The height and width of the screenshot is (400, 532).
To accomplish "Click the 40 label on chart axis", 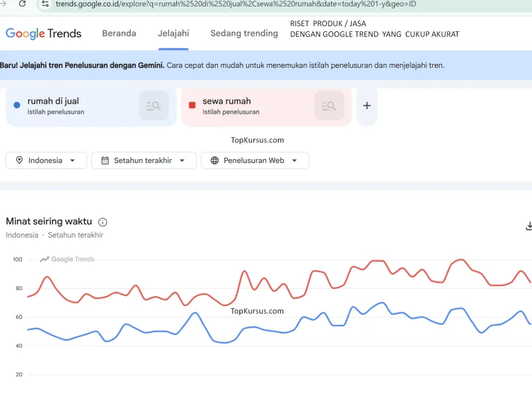I will [x=19, y=346].
